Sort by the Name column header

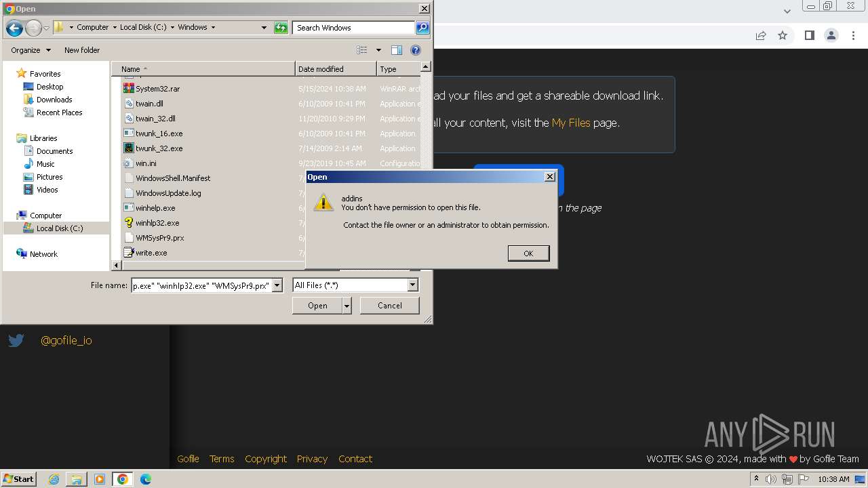coord(203,69)
